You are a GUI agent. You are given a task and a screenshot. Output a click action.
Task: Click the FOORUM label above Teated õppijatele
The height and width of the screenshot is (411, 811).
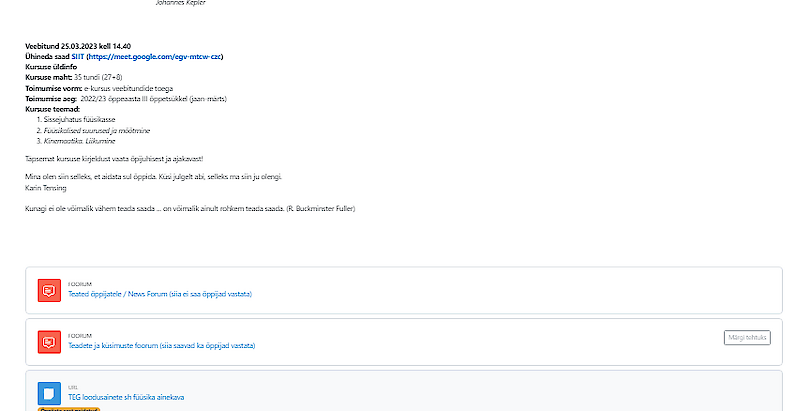click(79, 284)
